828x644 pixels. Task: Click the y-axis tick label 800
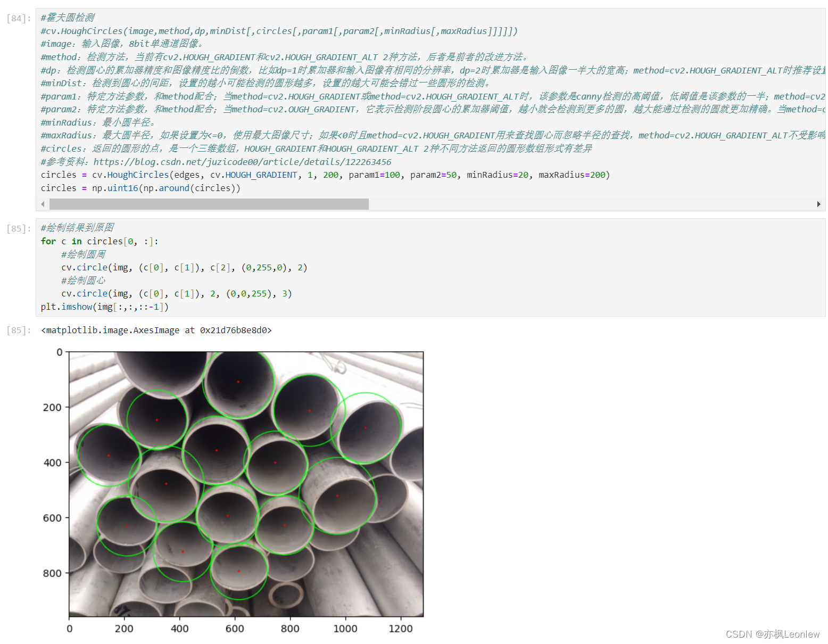(x=53, y=574)
